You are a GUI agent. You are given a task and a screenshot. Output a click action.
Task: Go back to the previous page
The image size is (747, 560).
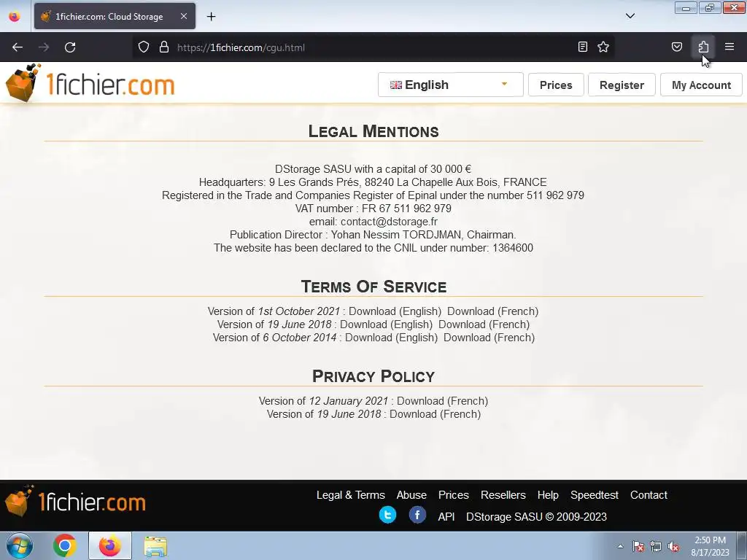pyautogui.click(x=18, y=47)
